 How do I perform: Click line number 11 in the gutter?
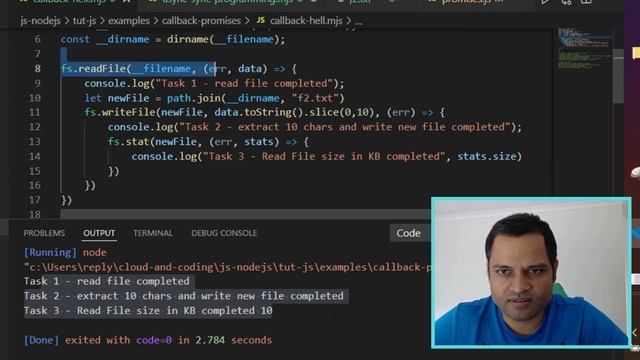[x=35, y=112]
